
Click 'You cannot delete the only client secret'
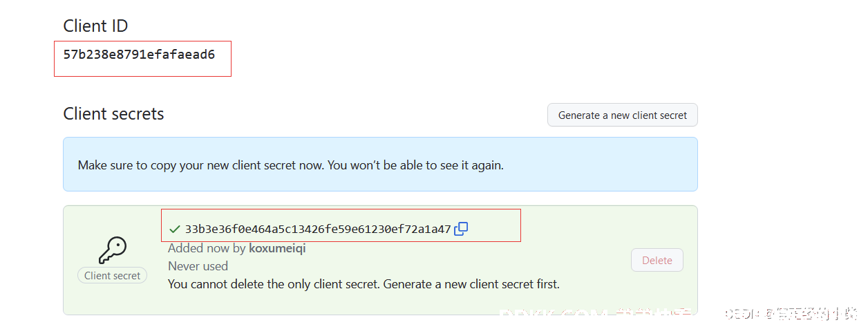tap(274, 284)
